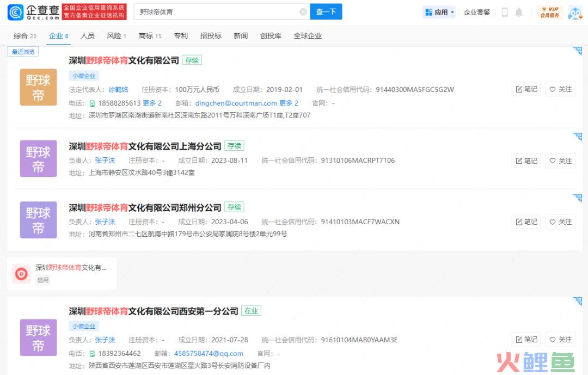Screen dimensions: 588x375
Task: Click 笔记 button for 西安第一分公司
Action: [x=526, y=340]
